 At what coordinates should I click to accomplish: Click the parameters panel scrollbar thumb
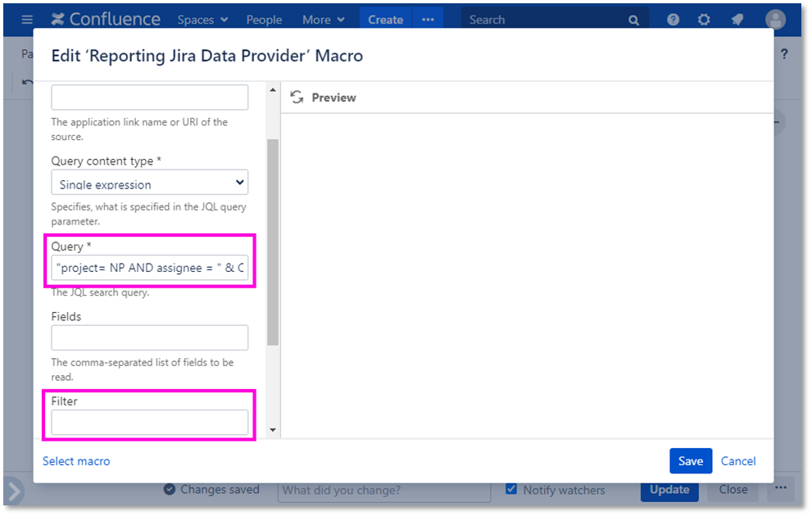click(273, 242)
